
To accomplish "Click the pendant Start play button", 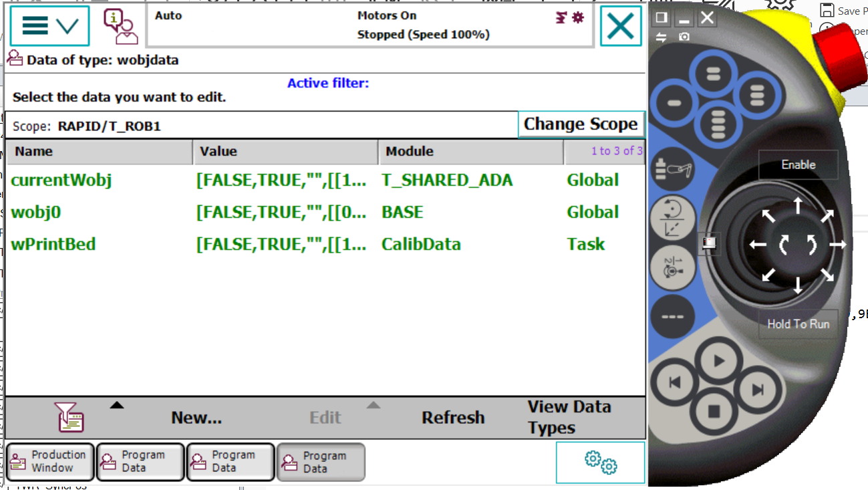I will tap(718, 362).
